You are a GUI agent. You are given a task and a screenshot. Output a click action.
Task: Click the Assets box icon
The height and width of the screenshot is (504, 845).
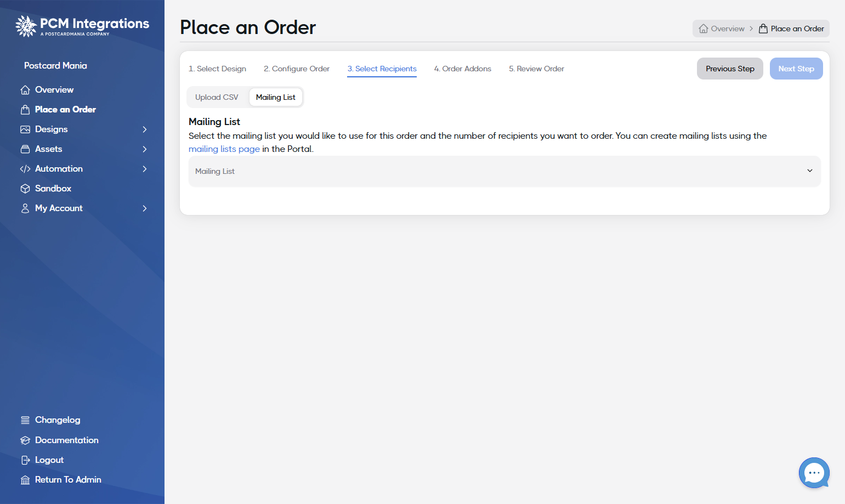point(25,149)
